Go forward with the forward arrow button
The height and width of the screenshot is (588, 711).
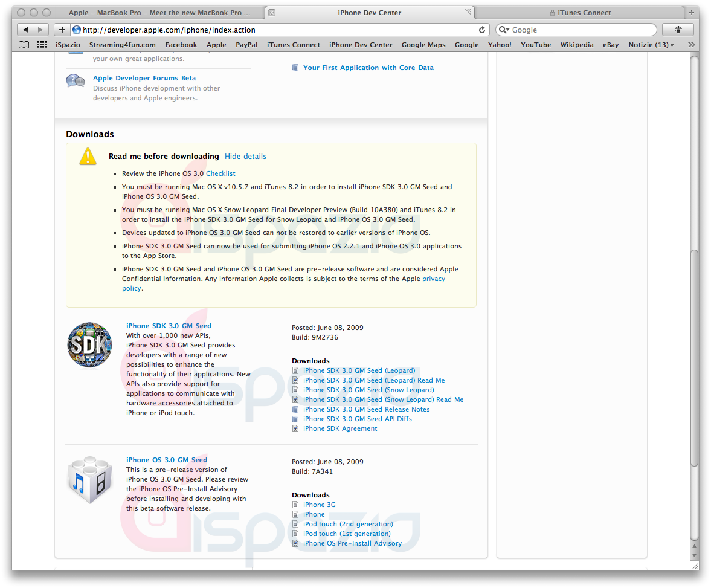click(x=41, y=30)
